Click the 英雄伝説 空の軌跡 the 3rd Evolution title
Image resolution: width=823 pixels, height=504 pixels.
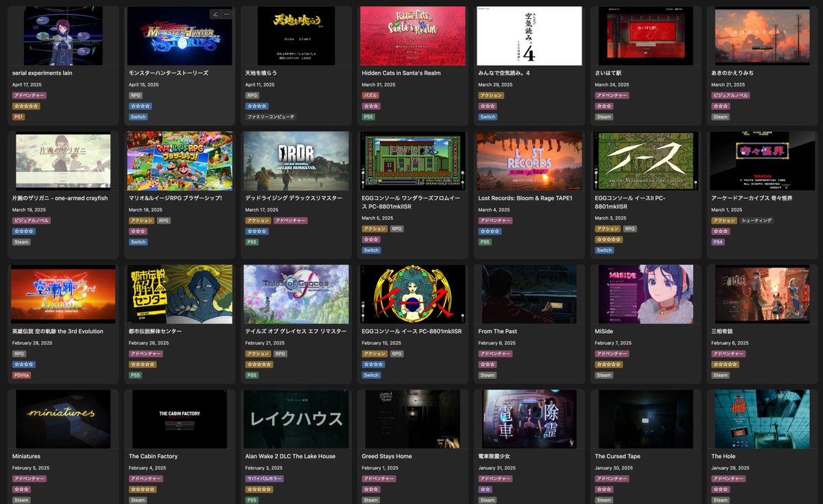point(58,331)
